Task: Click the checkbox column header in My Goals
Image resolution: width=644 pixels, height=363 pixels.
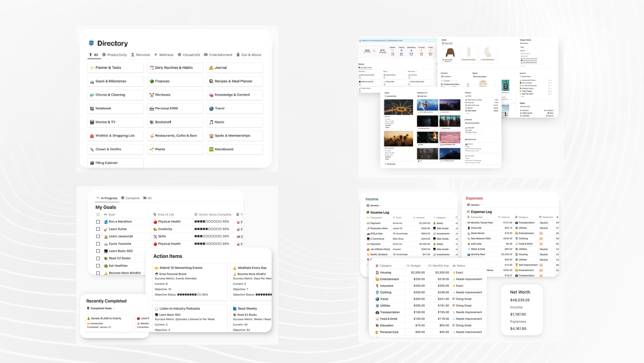Action: pos(98,215)
